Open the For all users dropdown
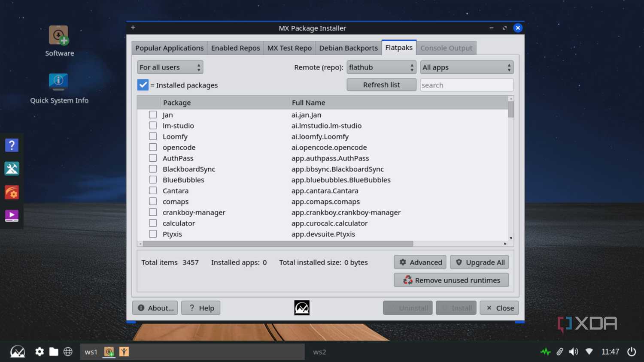644x362 pixels. pyautogui.click(x=170, y=67)
